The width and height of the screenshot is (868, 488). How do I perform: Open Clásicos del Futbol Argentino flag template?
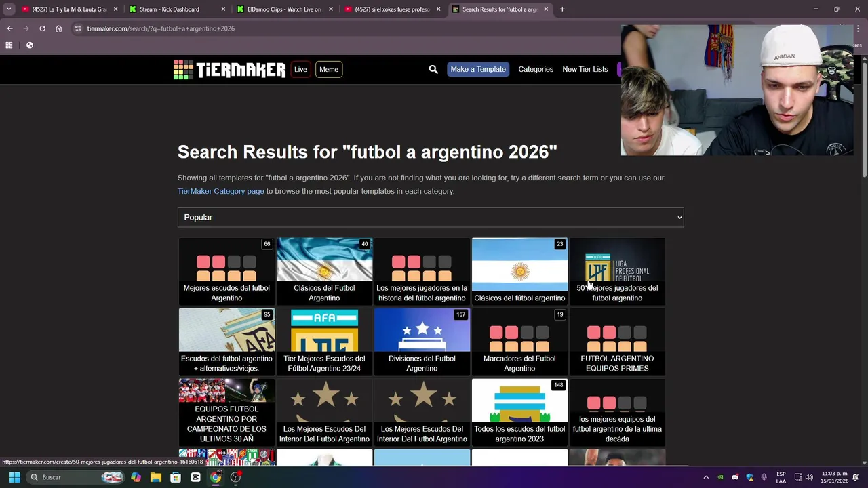pyautogui.click(x=324, y=270)
